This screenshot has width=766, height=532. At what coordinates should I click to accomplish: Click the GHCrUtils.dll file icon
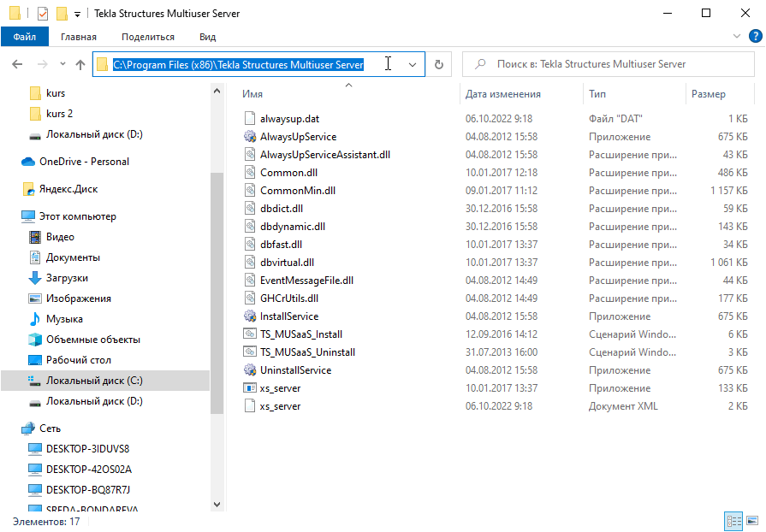coord(250,299)
